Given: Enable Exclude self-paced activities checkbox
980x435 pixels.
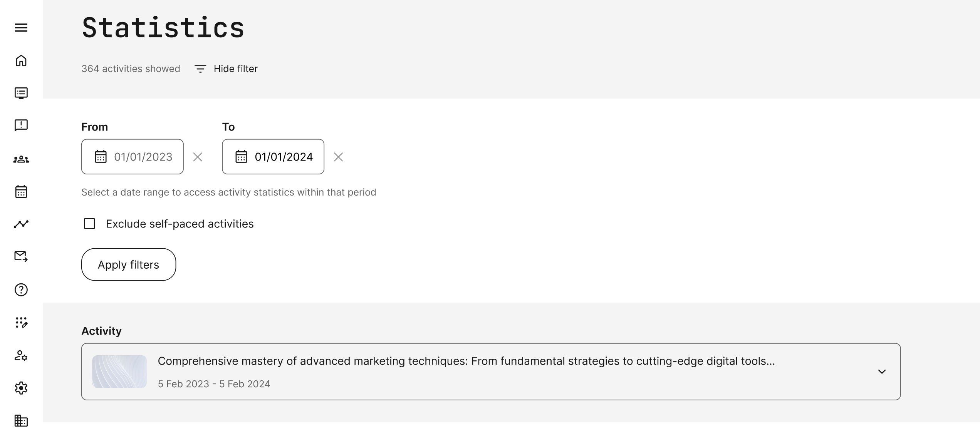Looking at the screenshot, I should tap(89, 224).
